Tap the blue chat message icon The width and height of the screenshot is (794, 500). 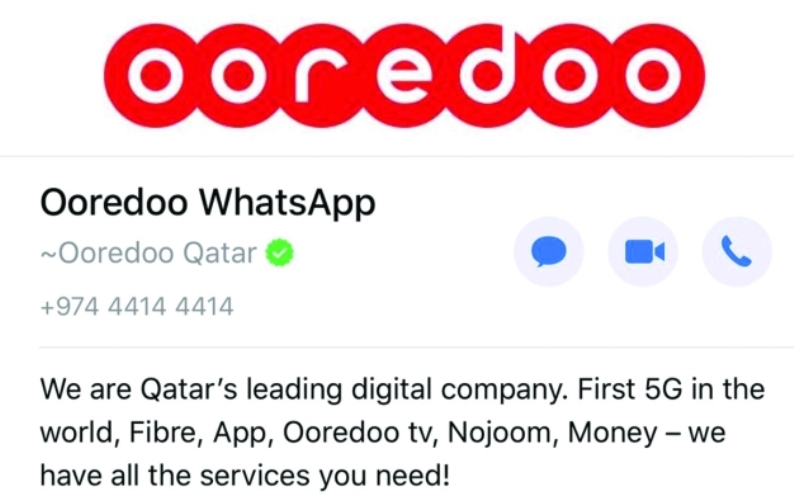point(548,251)
